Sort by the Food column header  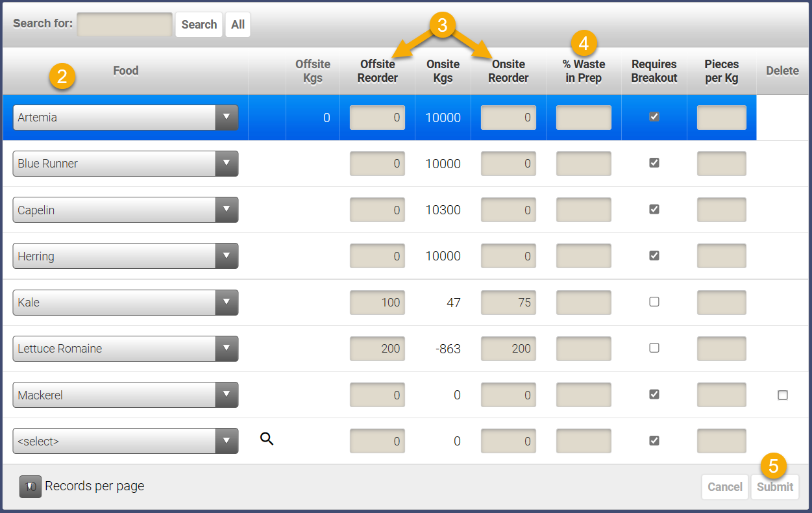pos(126,71)
